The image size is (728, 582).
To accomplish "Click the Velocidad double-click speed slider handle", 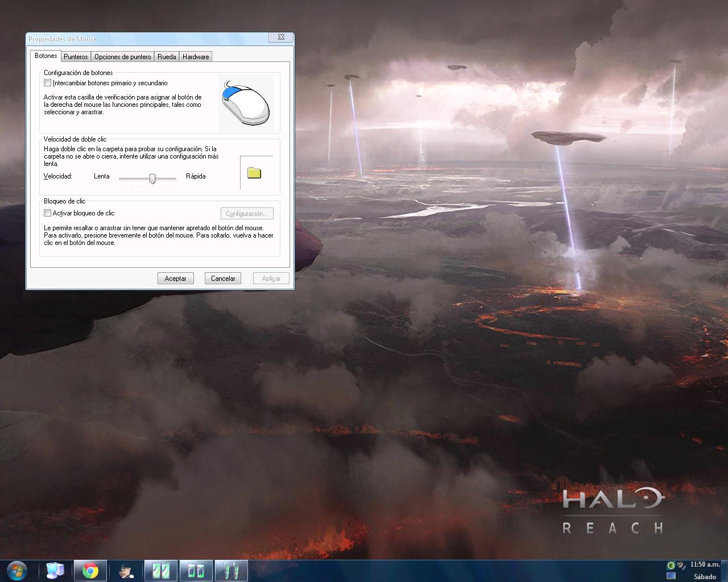I will pyautogui.click(x=152, y=179).
